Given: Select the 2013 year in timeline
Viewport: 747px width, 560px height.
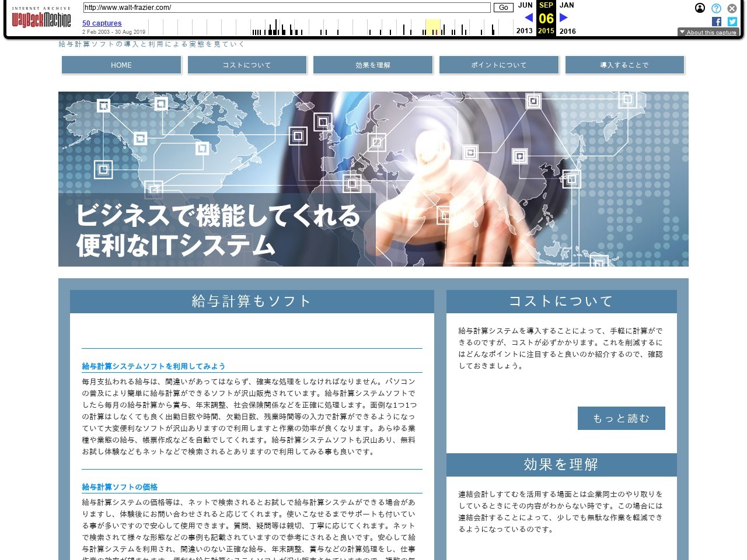Looking at the screenshot, I should (524, 31).
